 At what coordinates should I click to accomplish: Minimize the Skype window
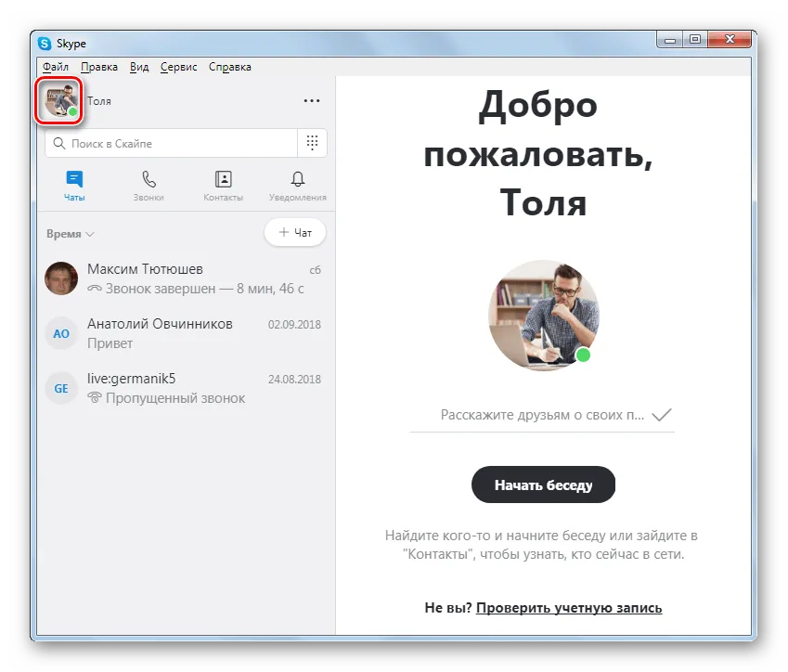(x=669, y=40)
